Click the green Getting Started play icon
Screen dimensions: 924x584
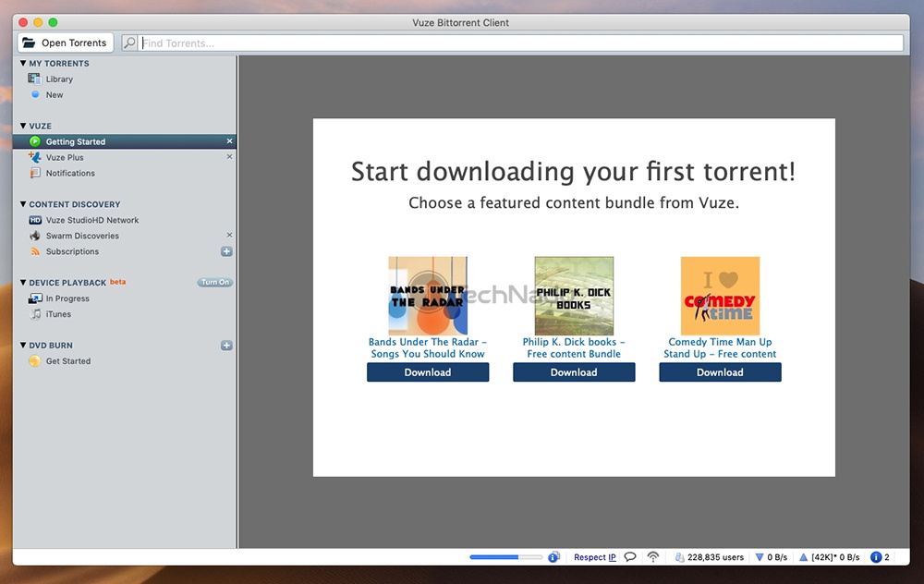click(x=35, y=141)
